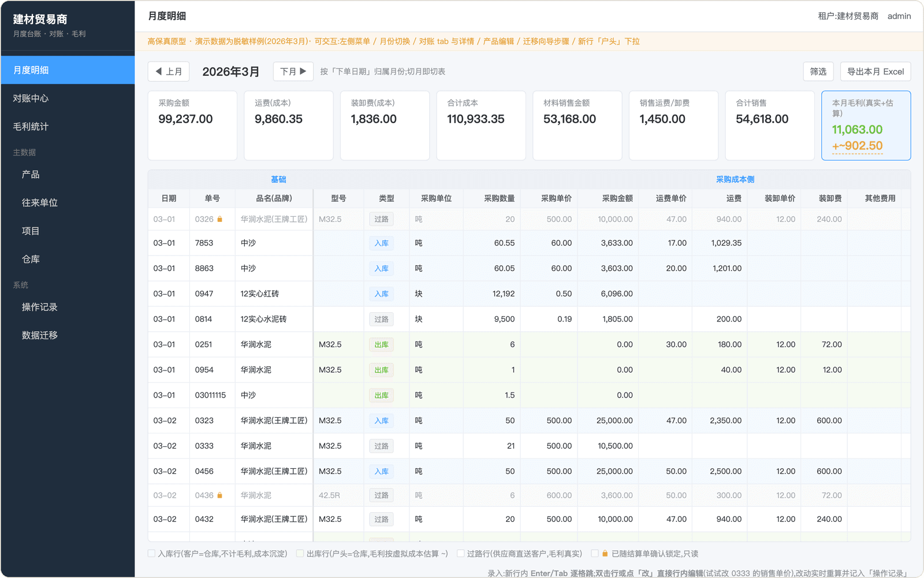Click the 品名(品牌) column header

pyautogui.click(x=274, y=198)
